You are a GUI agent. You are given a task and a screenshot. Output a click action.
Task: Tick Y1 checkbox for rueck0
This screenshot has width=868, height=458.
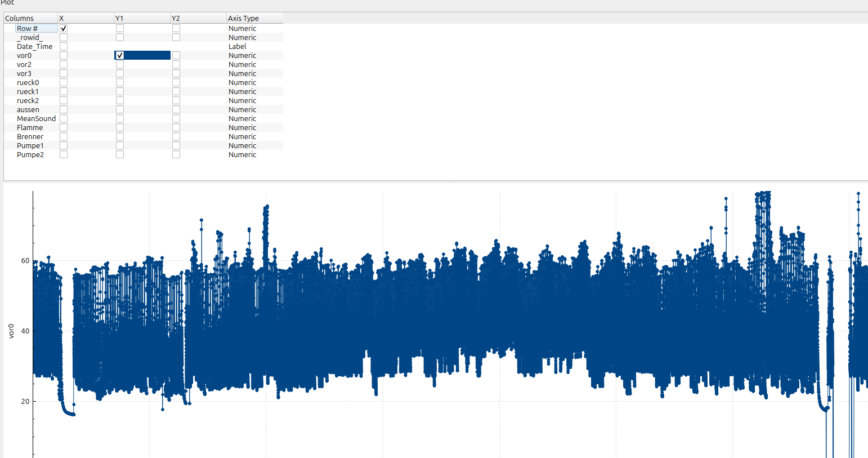point(120,82)
